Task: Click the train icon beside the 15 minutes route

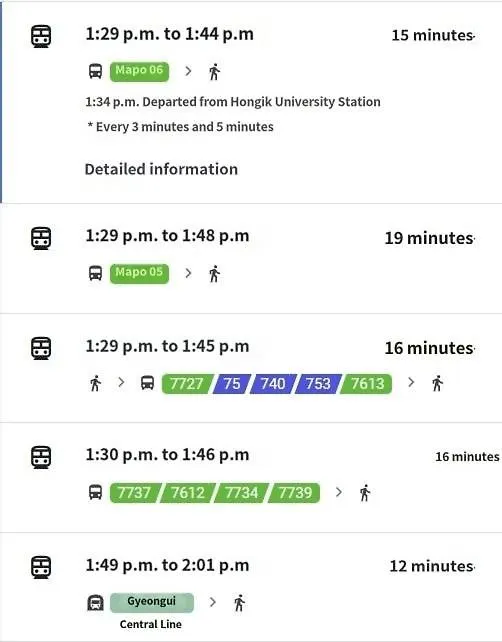Action: click(41, 36)
